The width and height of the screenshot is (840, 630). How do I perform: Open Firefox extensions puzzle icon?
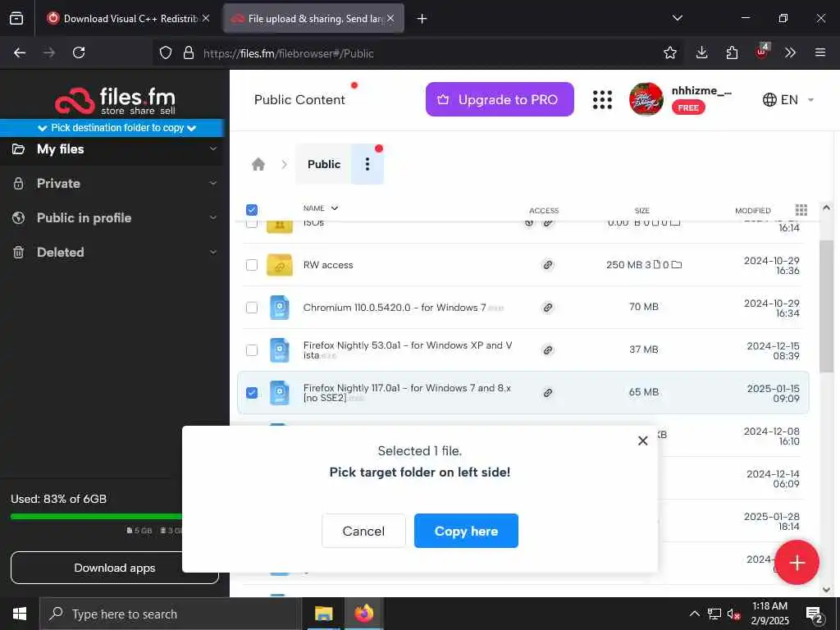point(732,52)
